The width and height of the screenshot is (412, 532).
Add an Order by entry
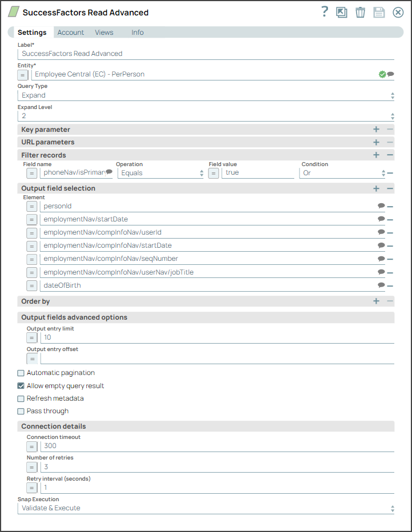tap(377, 301)
